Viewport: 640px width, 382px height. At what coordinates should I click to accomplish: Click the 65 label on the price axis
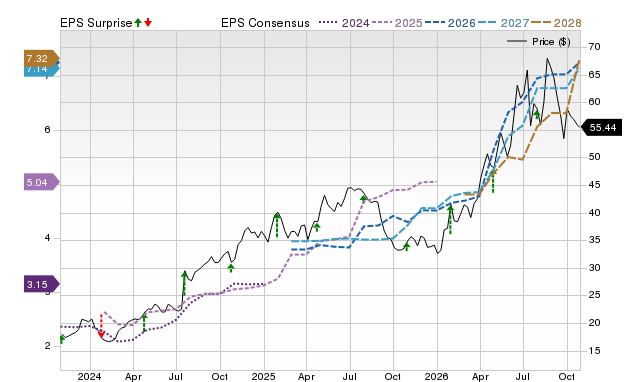point(594,75)
